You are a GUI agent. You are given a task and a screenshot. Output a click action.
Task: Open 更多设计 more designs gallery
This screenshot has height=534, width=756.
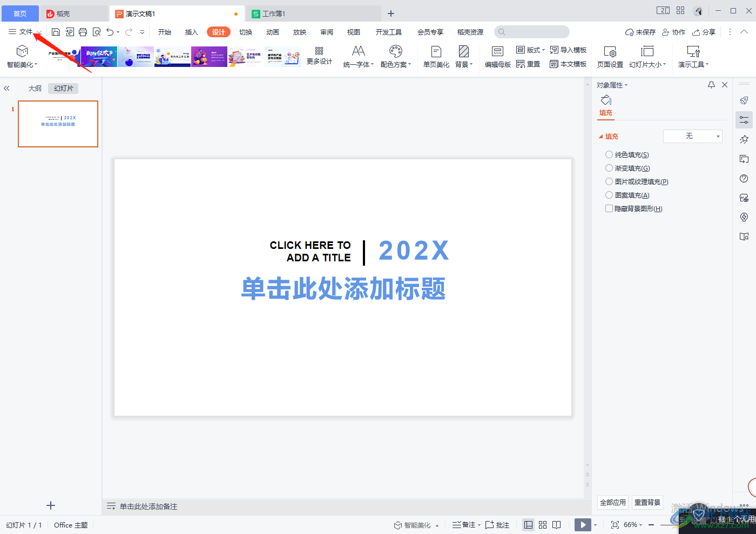click(x=319, y=56)
